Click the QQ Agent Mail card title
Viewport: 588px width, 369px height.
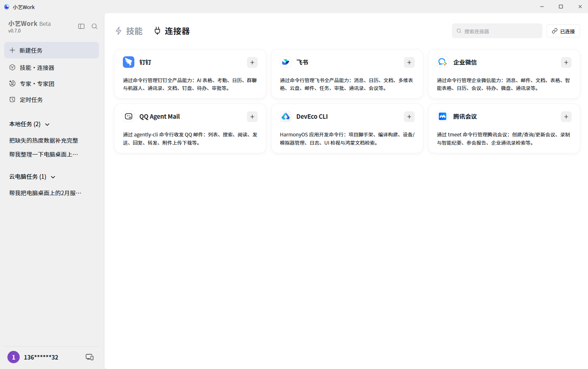pyautogui.click(x=159, y=116)
